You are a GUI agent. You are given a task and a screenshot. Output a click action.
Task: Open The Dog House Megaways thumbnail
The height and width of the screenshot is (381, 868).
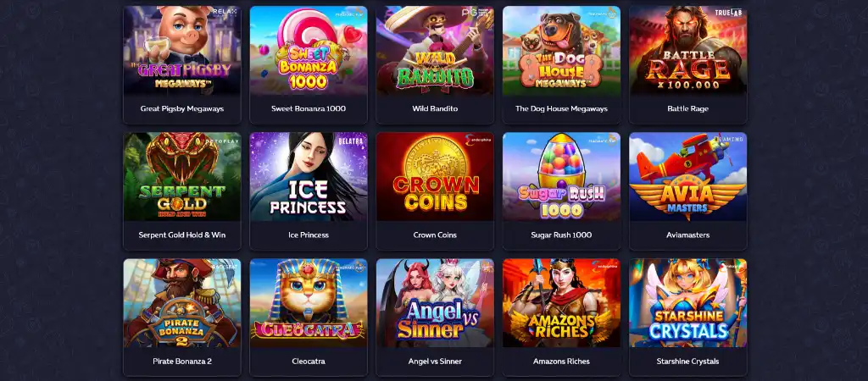tap(561, 50)
